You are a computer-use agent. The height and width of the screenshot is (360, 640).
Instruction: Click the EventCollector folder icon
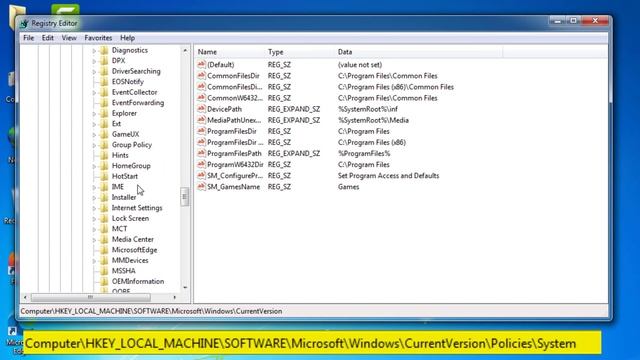click(104, 92)
